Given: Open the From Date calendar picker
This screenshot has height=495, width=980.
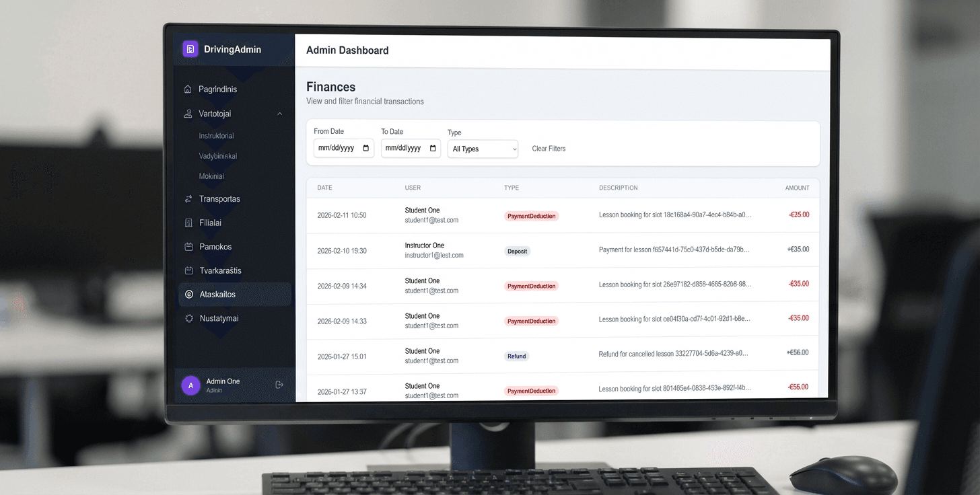Looking at the screenshot, I should 366,148.
